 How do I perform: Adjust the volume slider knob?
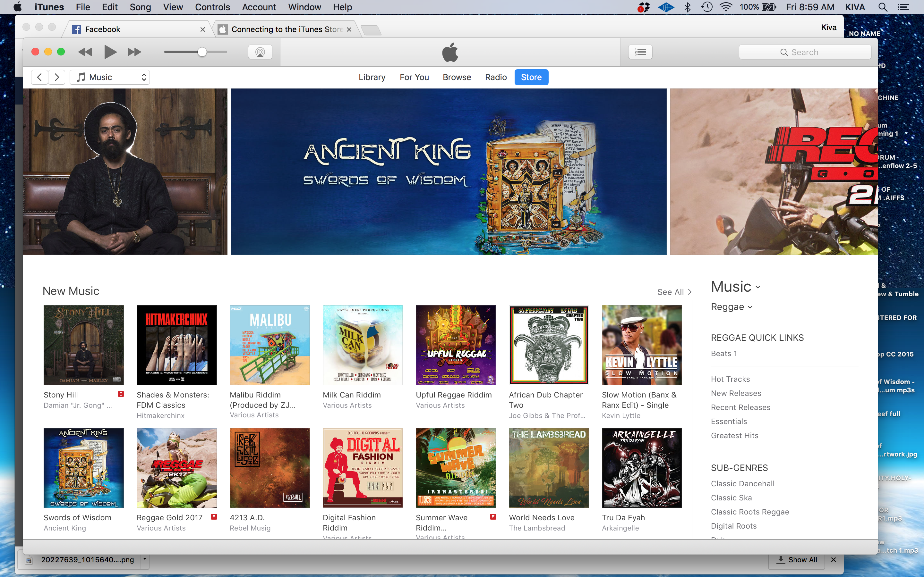(202, 52)
